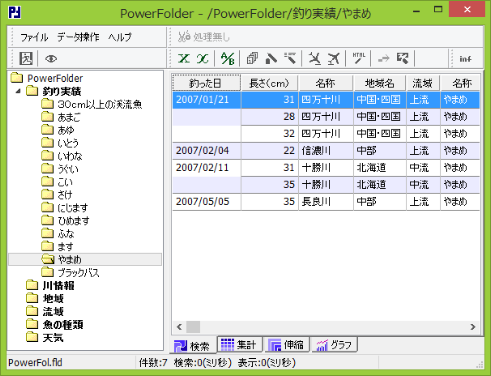Image resolution: width=491 pixels, height=376 pixels.
Task: Click the takeoff airplane export icon
Action: [333, 59]
